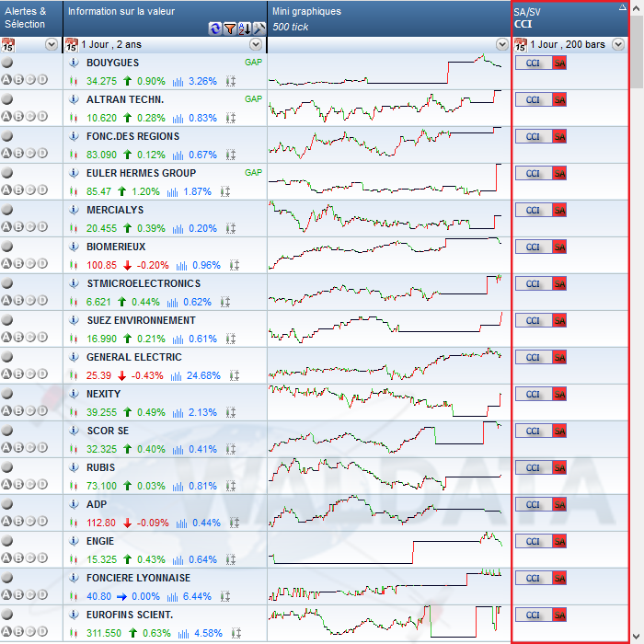Image resolution: width=644 pixels, height=644 pixels.
Task: Click the Alertes & Sélection column header
Action: coord(31,18)
